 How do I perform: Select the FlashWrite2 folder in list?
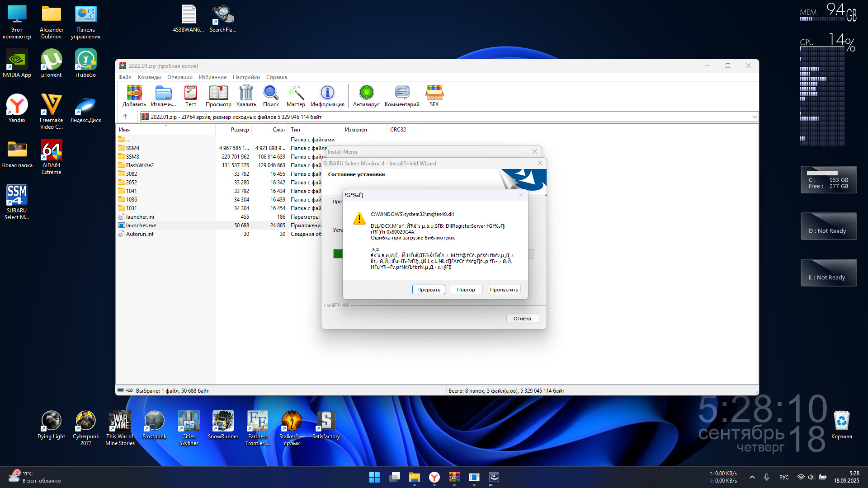[140, 165]
